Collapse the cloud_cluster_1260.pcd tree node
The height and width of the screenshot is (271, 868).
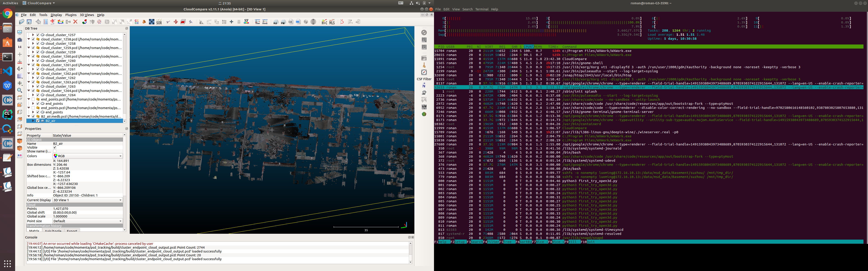click(x=29, y=56)
